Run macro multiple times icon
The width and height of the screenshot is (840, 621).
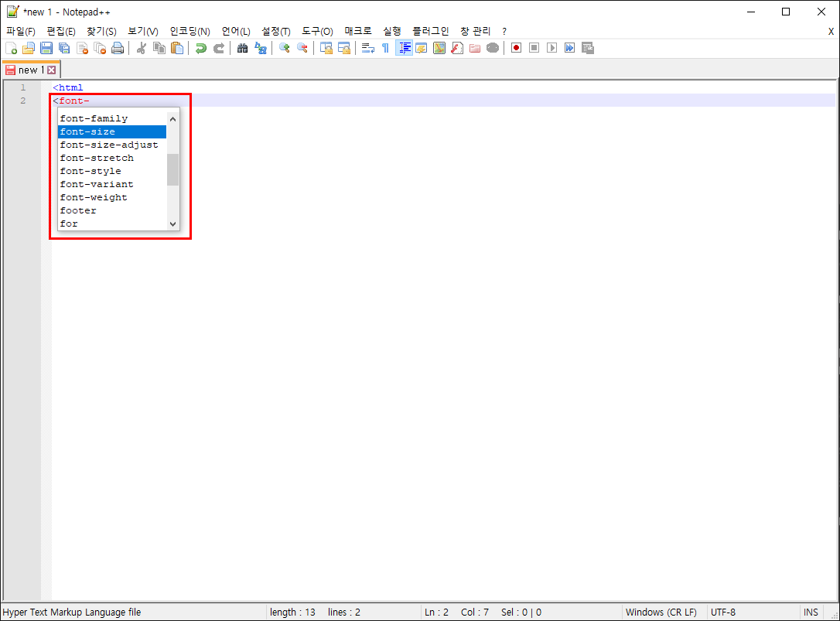[x=569, y=48]
